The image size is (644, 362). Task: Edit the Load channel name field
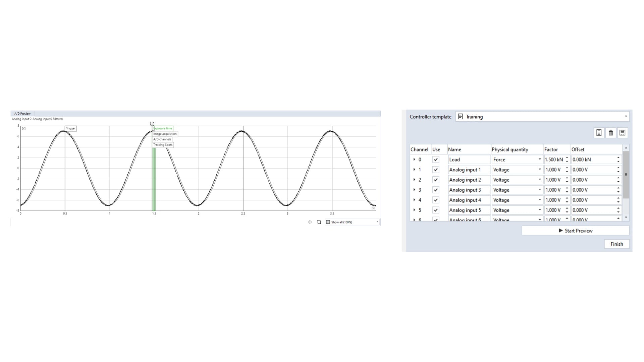[469, 160]
